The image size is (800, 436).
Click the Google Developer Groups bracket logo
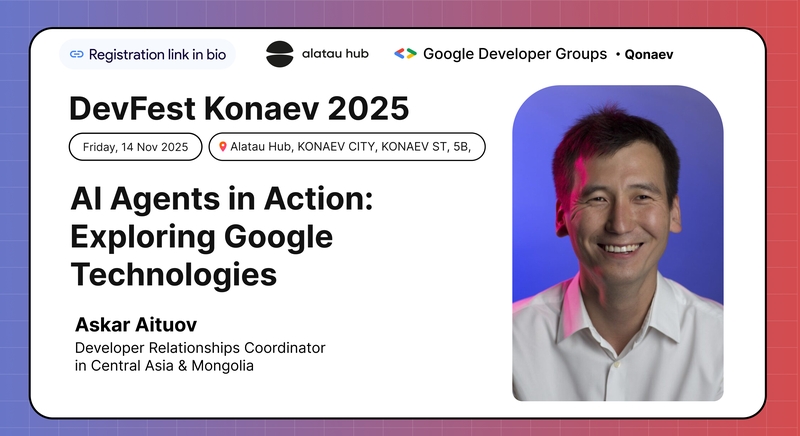[x=406, y=54]
